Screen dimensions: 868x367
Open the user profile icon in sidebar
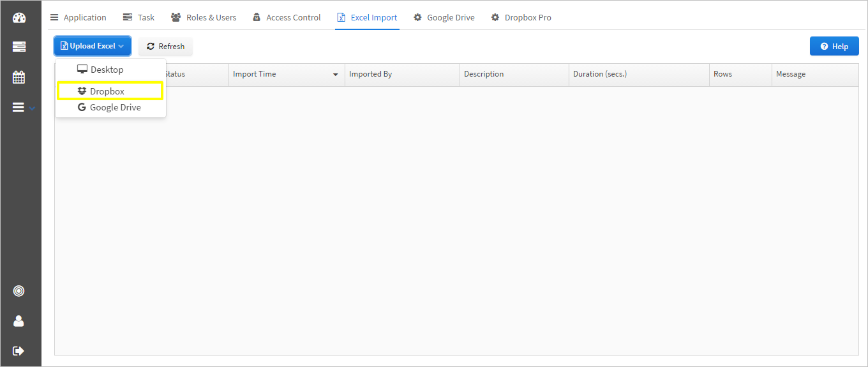[x=19, y=321]
